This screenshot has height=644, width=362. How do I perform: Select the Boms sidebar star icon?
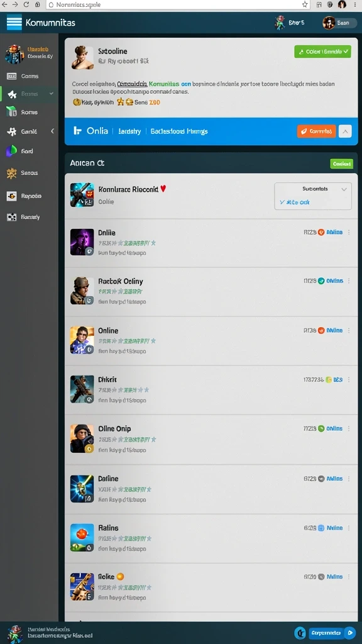click(12, 94)
